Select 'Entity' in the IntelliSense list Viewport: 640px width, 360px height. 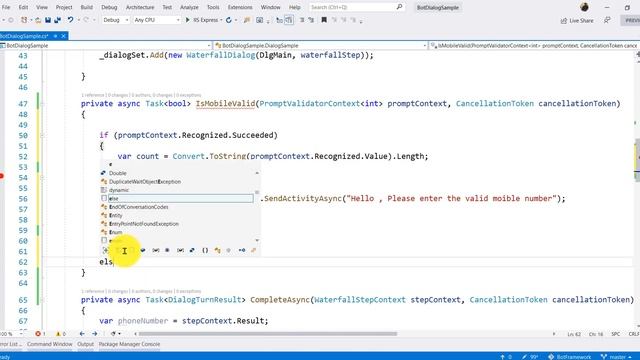click(x=116, y=215)
